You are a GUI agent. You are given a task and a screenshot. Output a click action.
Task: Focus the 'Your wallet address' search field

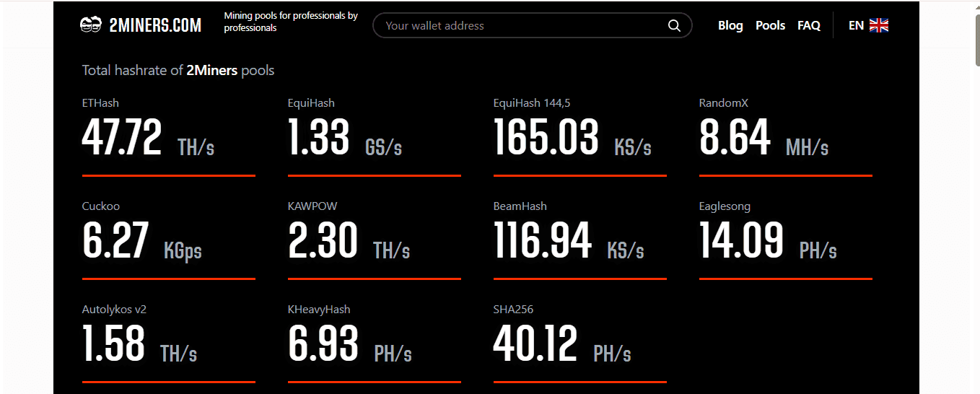pos(520,26)
